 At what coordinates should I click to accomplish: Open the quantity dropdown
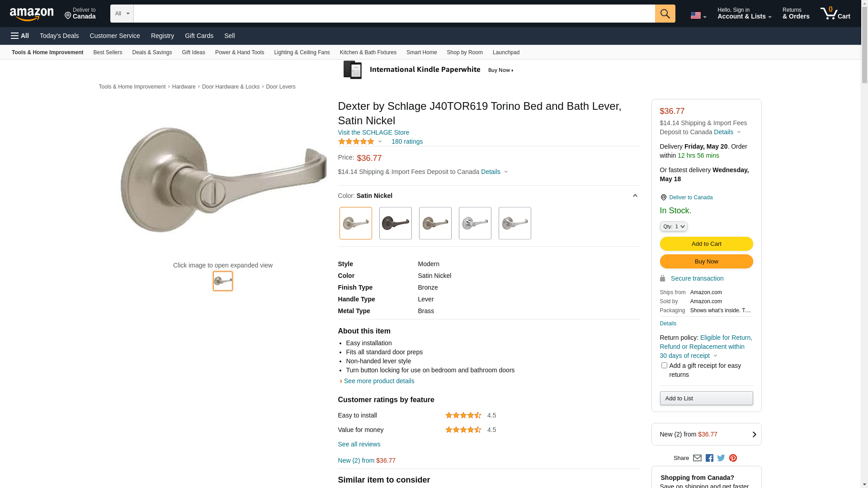point(673,226)
